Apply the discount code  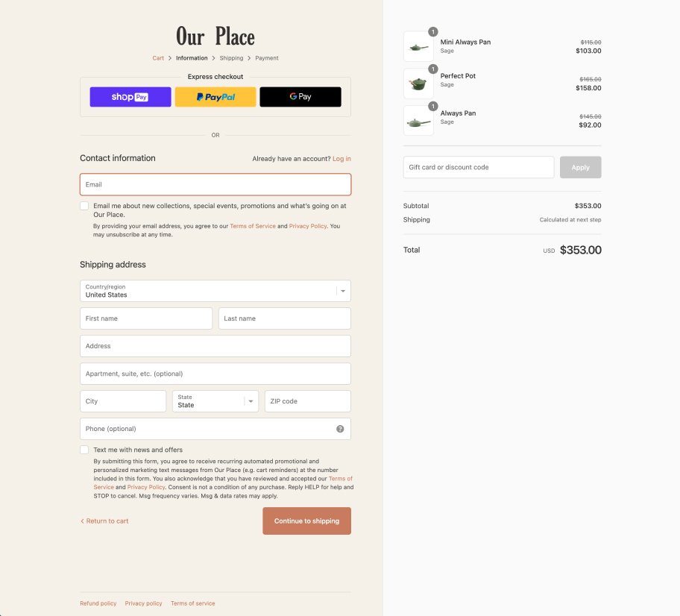point(580,167)
